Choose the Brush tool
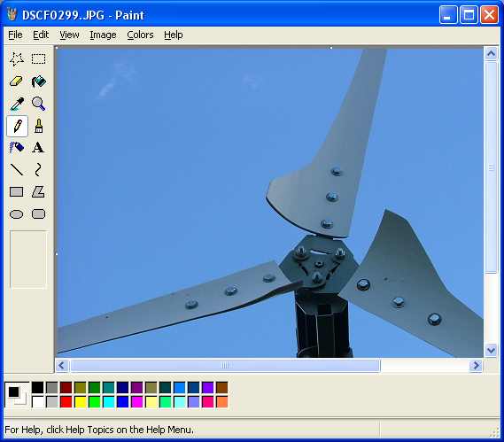Image resolution: width=504 pixels, height=442 pixels. click(38, 126)
